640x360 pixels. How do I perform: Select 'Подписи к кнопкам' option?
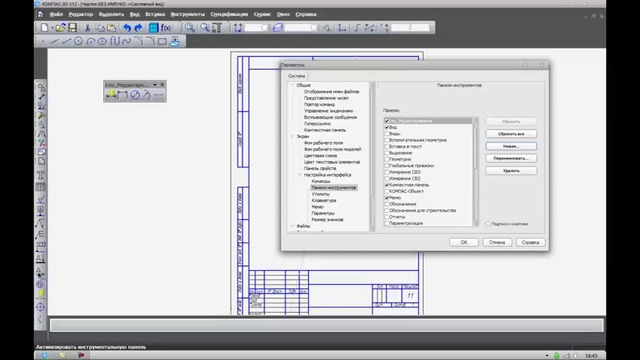coord(488,224)
